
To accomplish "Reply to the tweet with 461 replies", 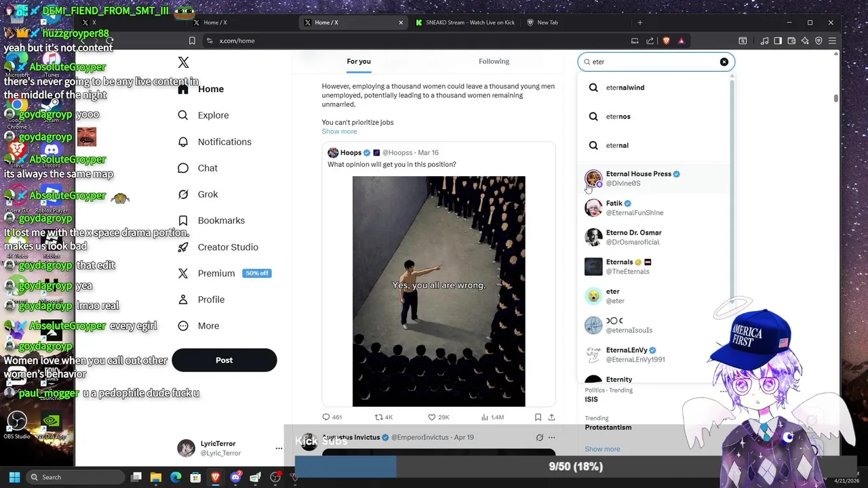I will coord(332,418).
